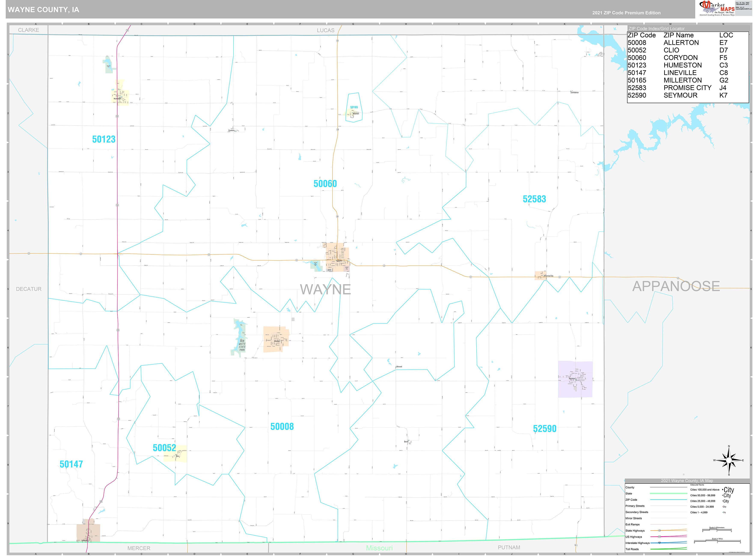Viewport: 756px width, 556px height.
Task: Click the ZIP Code Index/Grid Locator header
Action: click(x=656, y=29)
